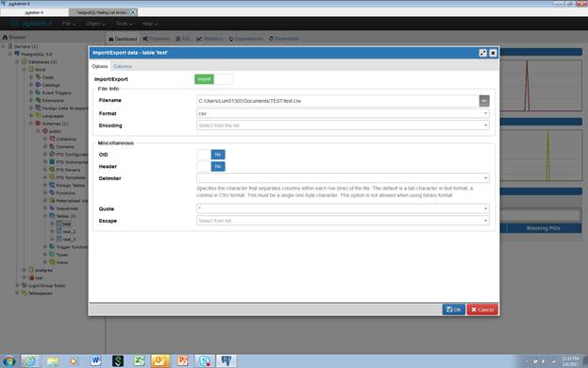Toggle the OID switch
588x368 pixels.
pyautogui.click(x=210, y=155)
